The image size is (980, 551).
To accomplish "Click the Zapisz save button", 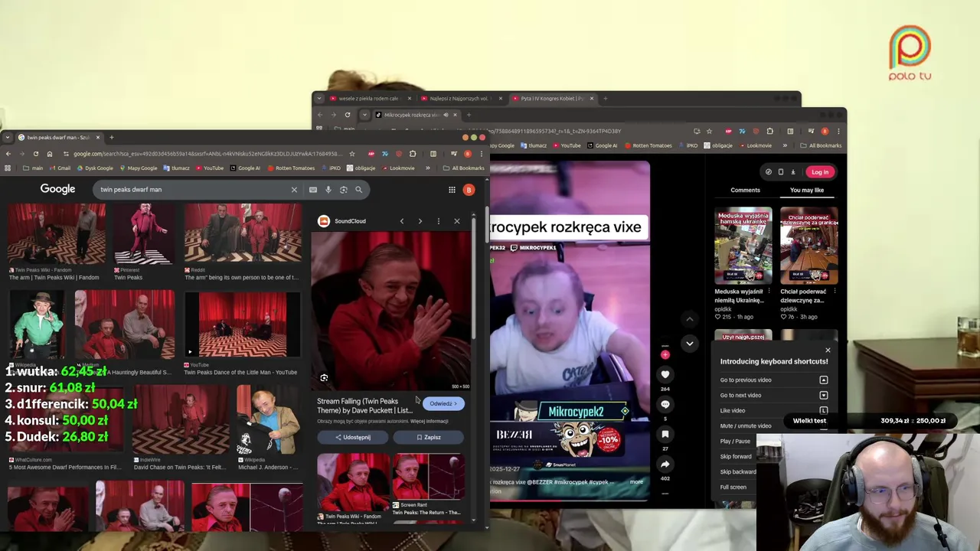I will coord(429,437).
